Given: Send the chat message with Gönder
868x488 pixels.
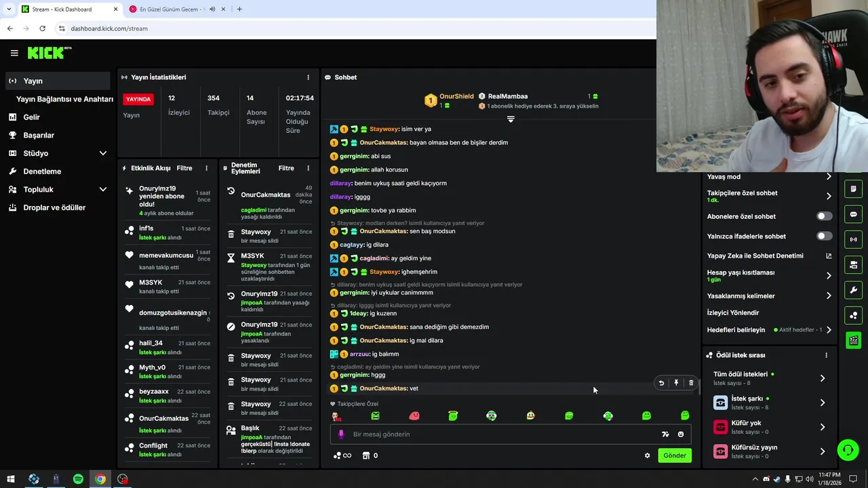Looking at the screenshot, I should [x=674, y=455].
